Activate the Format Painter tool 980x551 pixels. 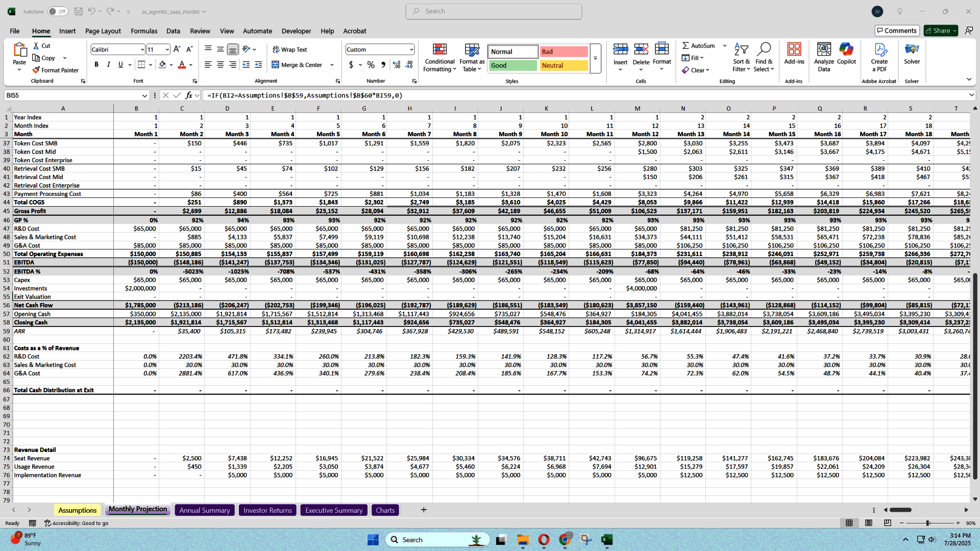pyautogui.click(x=55, y=70)
